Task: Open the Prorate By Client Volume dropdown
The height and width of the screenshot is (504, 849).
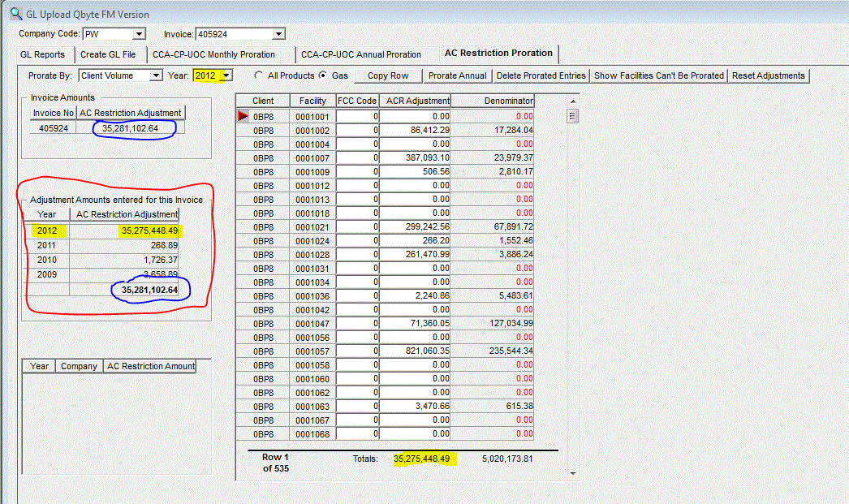Action: 155,75
